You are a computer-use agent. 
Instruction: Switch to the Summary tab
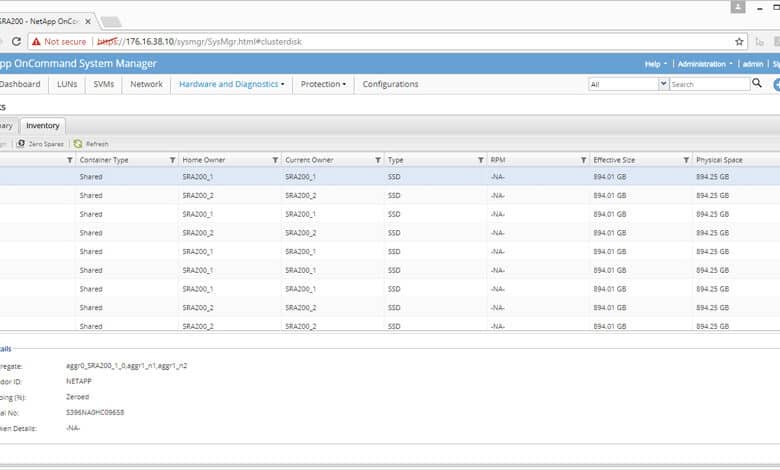click(8, 125)
